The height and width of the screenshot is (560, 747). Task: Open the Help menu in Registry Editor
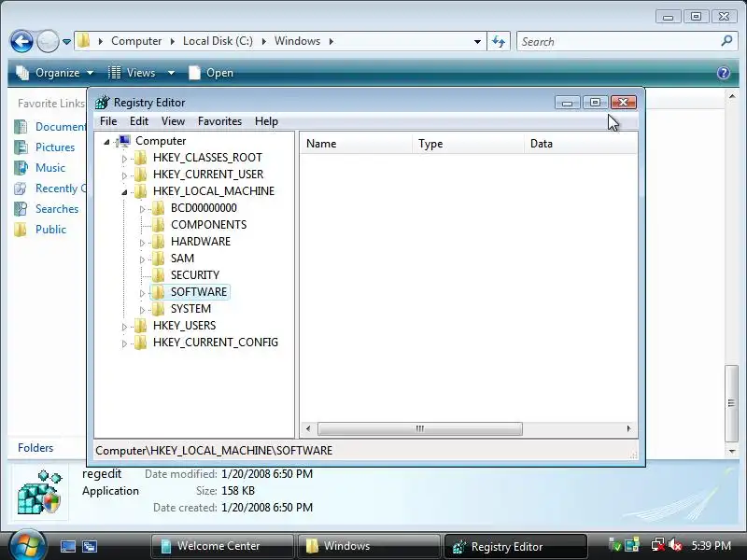tap(266, 121)
